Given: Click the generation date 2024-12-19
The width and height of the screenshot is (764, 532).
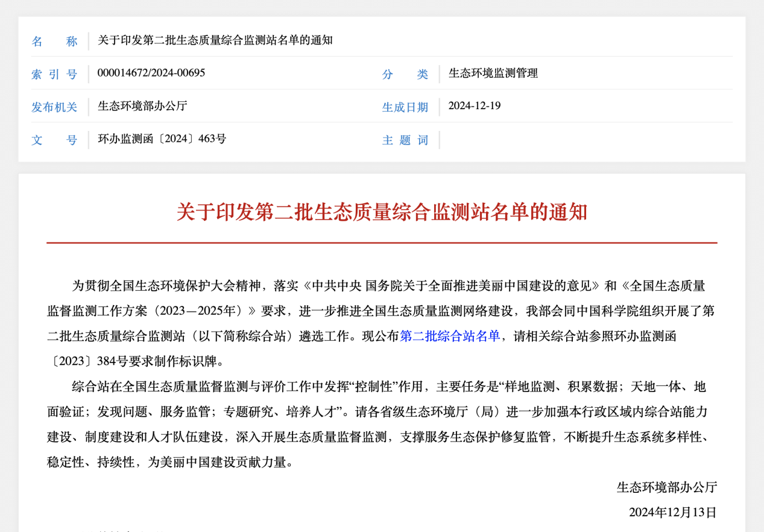Looking at the screenshot, I should pos(474,106).
